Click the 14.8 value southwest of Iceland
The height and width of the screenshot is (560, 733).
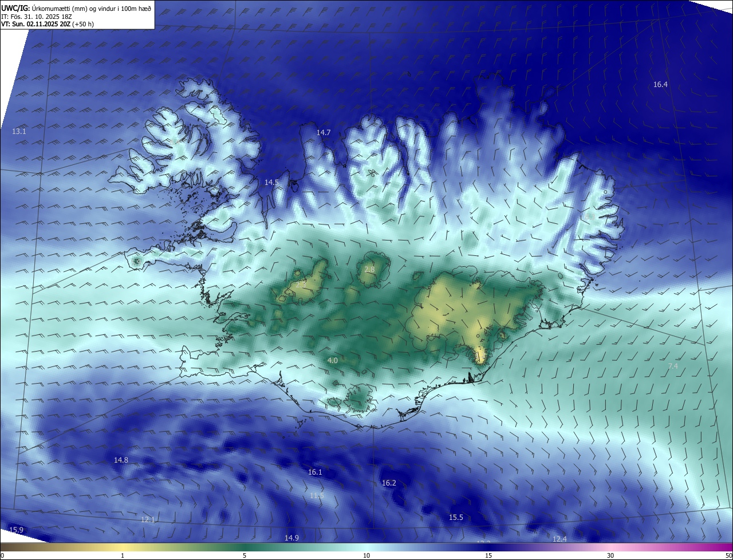click(121, 460)
